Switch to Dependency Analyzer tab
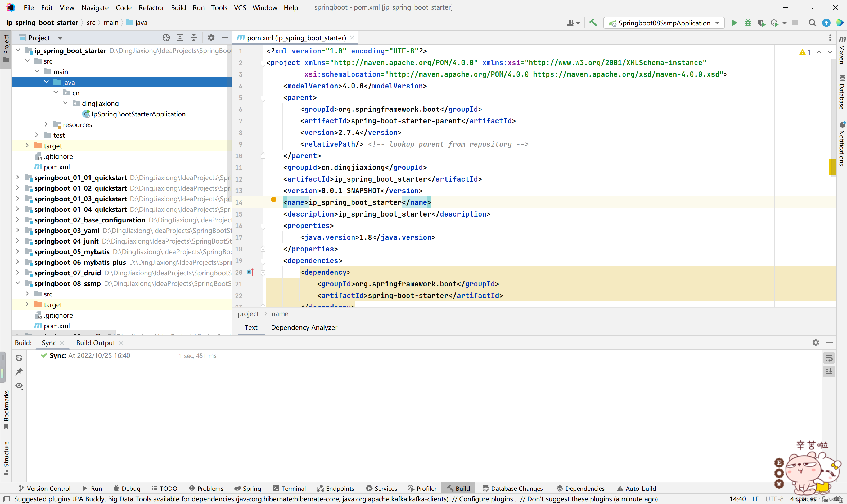This screenshot has width=847, height=504. pos(304,327)
